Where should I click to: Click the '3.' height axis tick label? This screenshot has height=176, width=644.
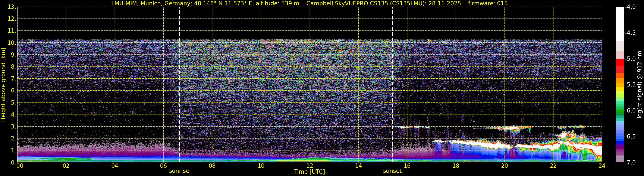13,127
